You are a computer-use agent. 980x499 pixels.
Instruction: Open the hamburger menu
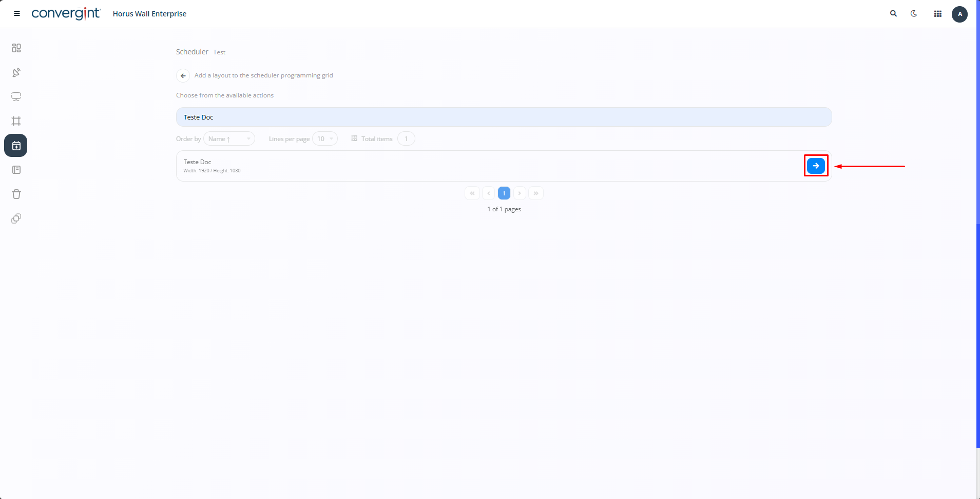(x=17, y=14)
